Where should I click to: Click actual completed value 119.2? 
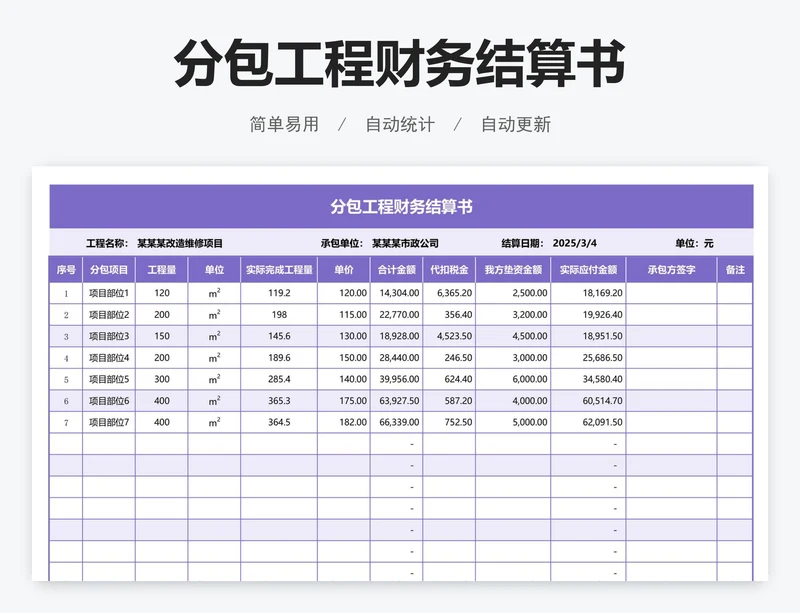pos(279,293)
